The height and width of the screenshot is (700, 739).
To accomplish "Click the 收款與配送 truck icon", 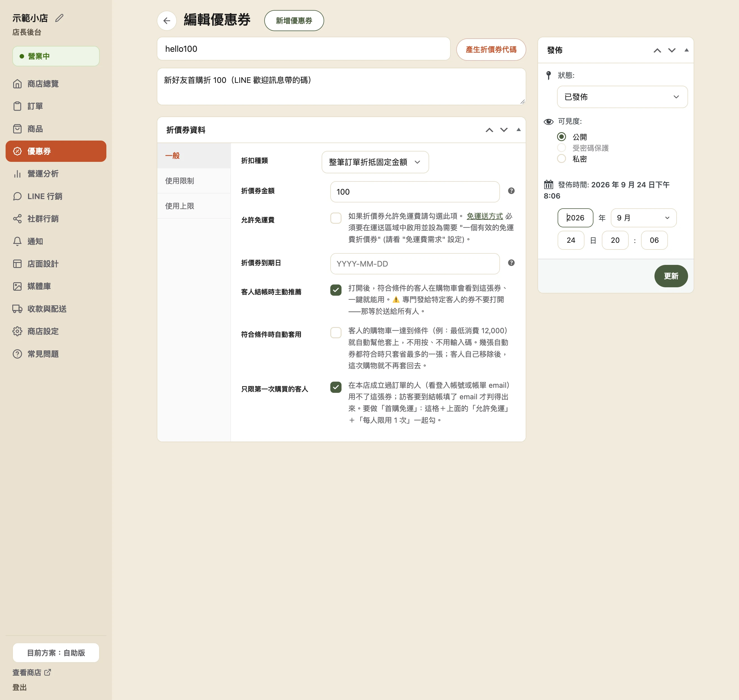I will pos(17,309).
